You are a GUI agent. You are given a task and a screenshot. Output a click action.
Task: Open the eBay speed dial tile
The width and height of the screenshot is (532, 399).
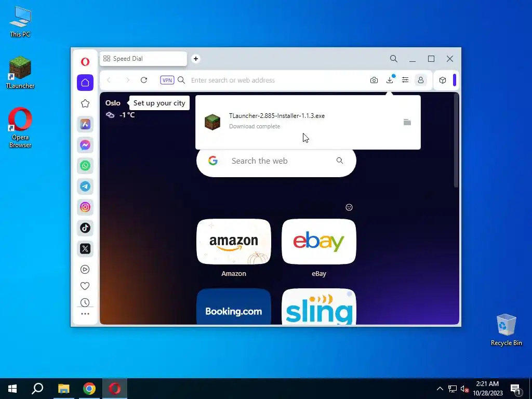(318, 242)
